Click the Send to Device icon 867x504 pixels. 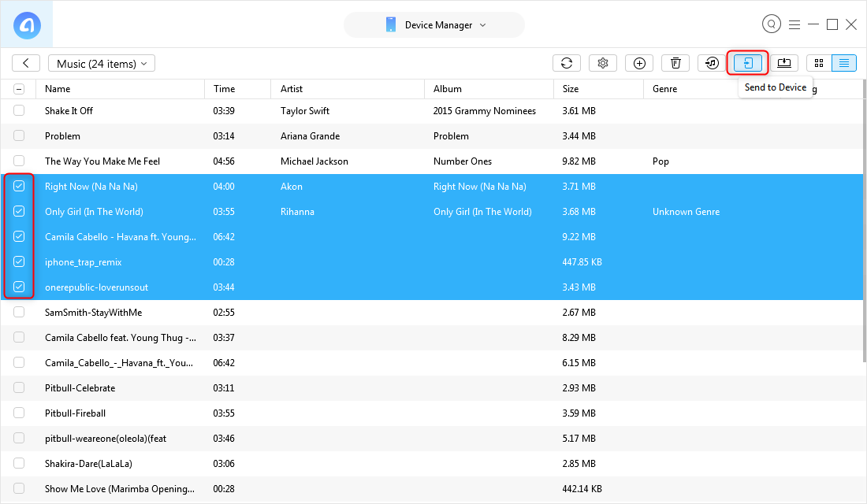[748, 63]
